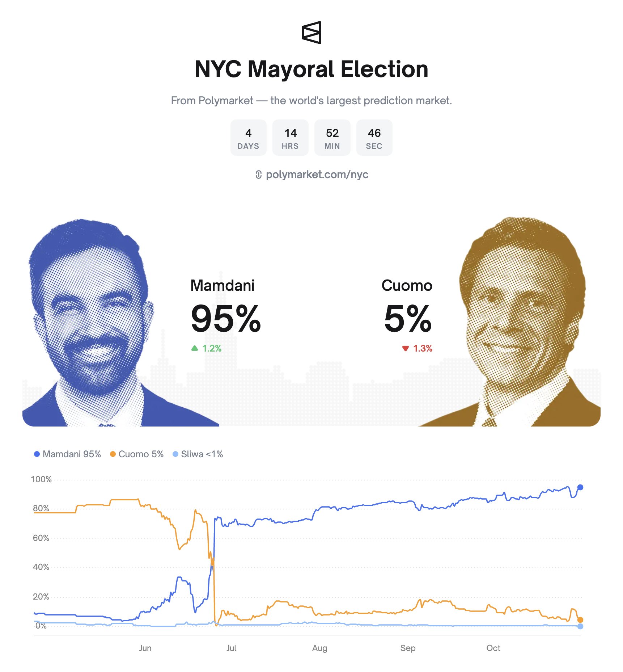The height and width of the screenshot is (672, 623).
Task: Select the Sliwa <1% legend label
Action: (202, 454)
